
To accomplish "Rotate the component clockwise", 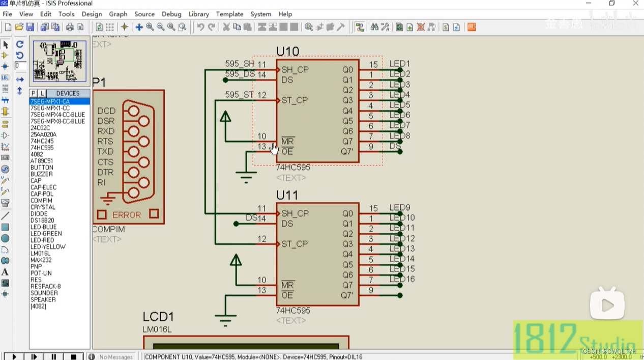I will [20, 45].
